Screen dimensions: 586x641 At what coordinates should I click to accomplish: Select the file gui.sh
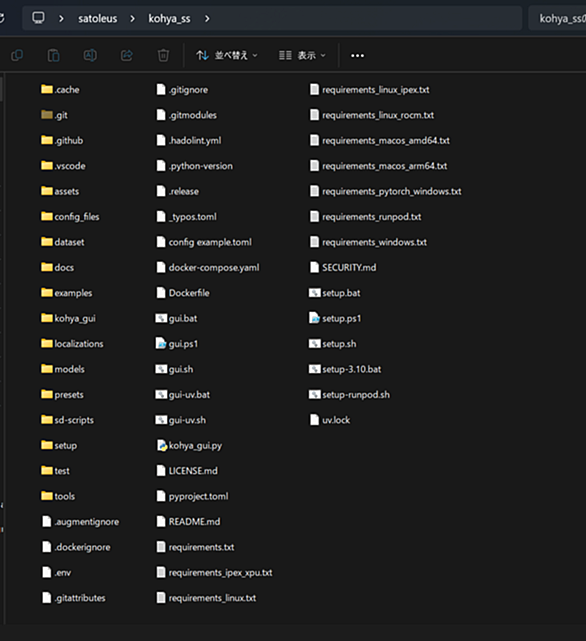click(174, 369)
